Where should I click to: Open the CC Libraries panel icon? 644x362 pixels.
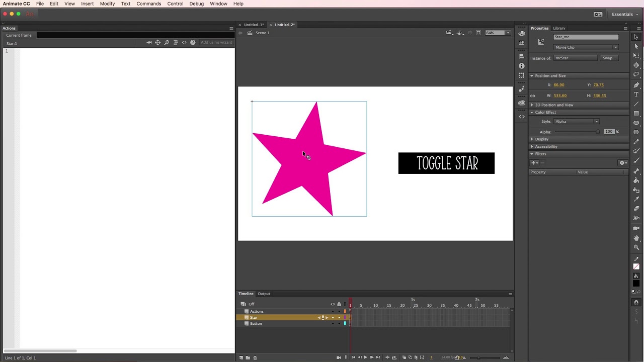click(522, 103)
